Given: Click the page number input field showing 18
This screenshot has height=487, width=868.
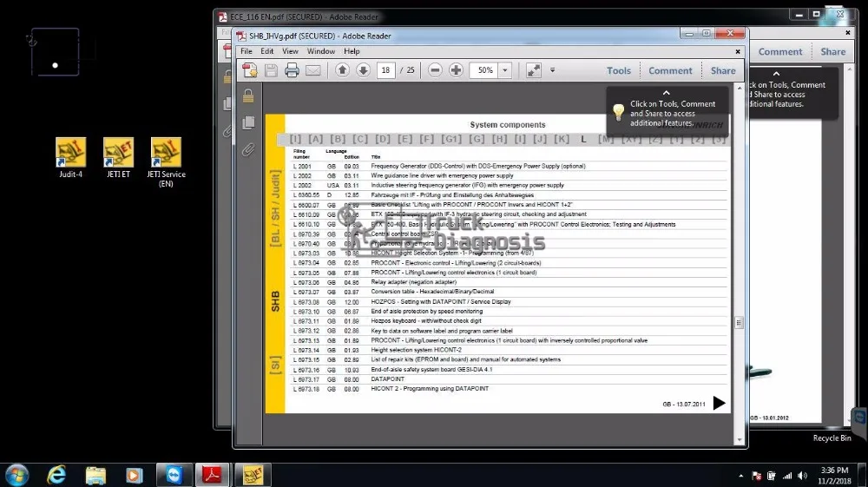Looking at the screenshot, I should [x=386, y=70].
